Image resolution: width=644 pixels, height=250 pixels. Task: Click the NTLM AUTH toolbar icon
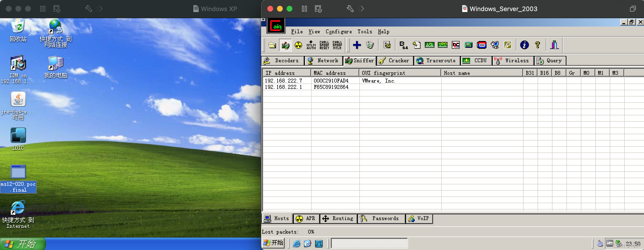[311, 45]
